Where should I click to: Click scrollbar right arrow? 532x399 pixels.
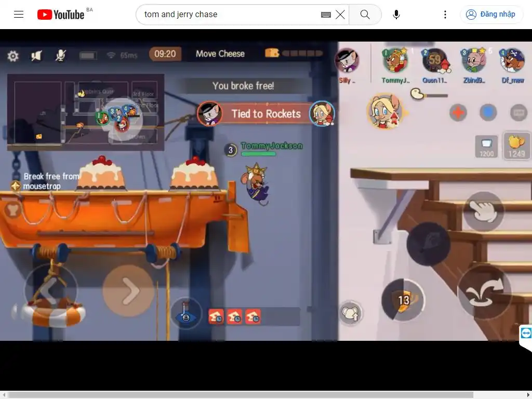point(528,395)
